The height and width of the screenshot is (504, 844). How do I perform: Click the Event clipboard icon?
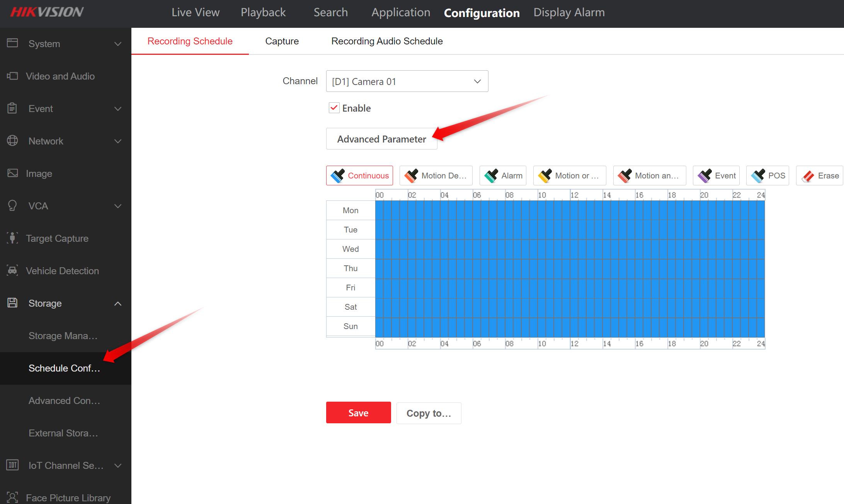click(x=12, y=108)
